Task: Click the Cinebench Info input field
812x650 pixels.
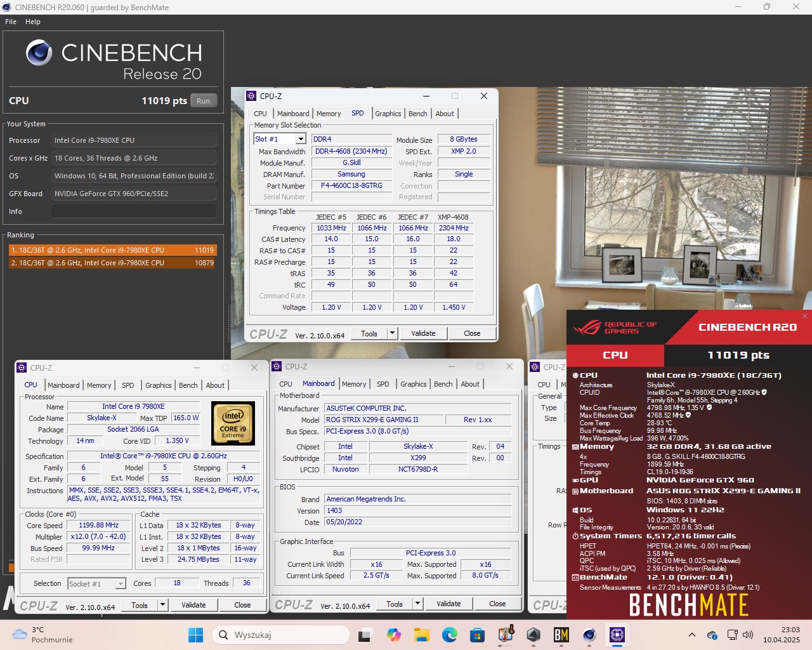Action: (134, 211)
